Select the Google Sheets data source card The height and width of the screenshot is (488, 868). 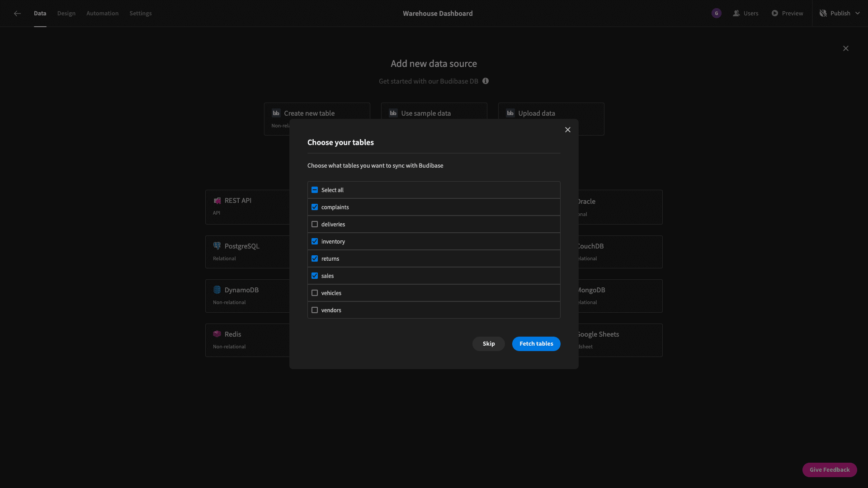621,340
